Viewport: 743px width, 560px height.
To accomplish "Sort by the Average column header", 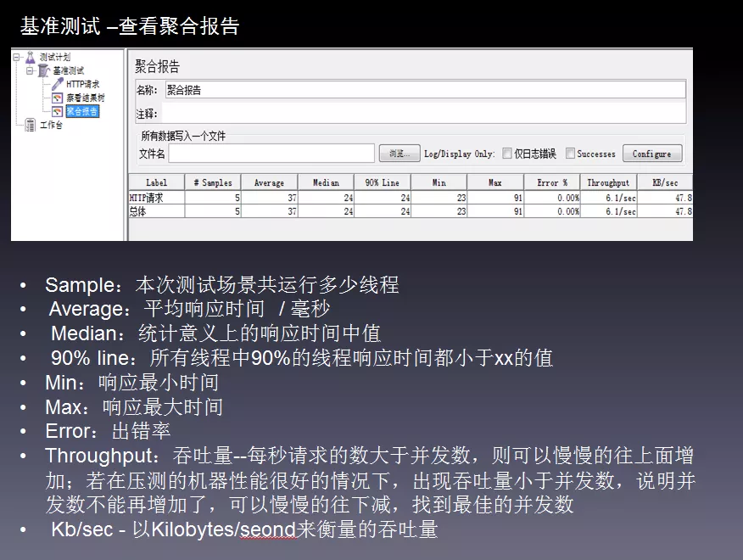I will point(269,182).
